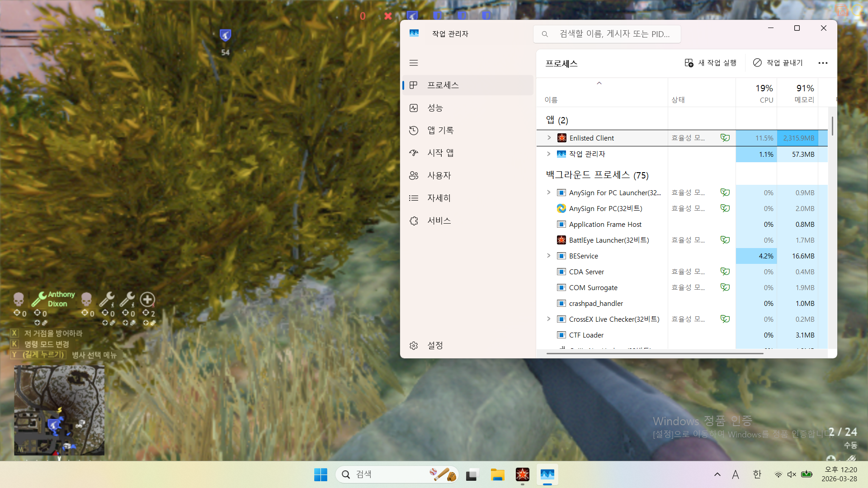Click the Performance heartbeat icon in sidebar
Image resolution: width=868 pixels, height=488 pixels.
tap(413, 108)
